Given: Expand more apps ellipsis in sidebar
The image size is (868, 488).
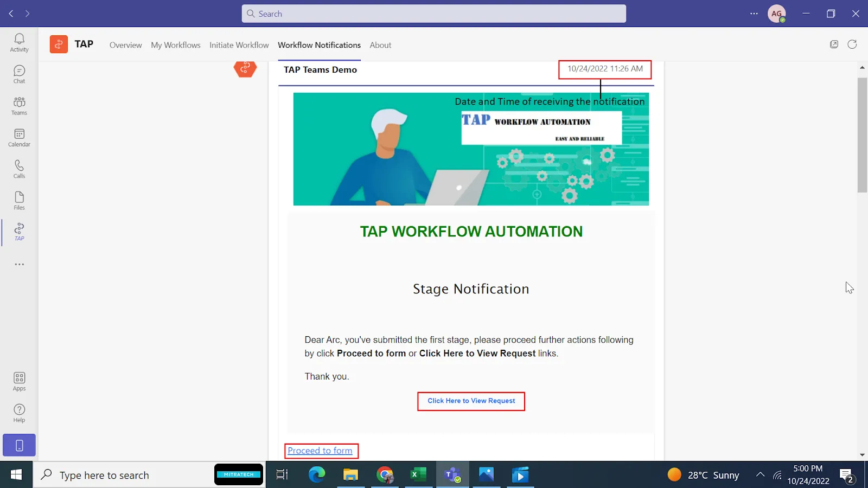Looking at the screenshot, I should click(x=19, y=265).
